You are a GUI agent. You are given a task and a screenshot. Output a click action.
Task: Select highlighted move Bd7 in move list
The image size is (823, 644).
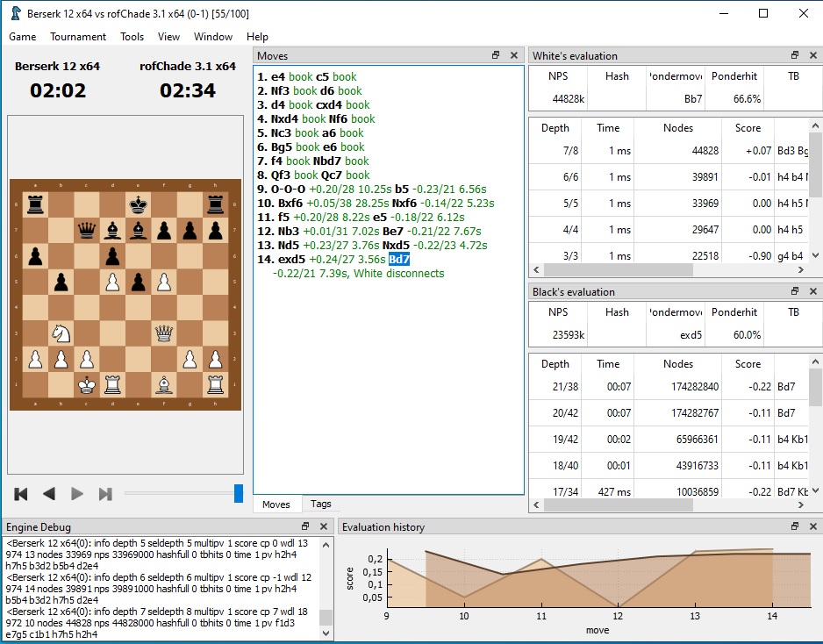pos(399,260)
